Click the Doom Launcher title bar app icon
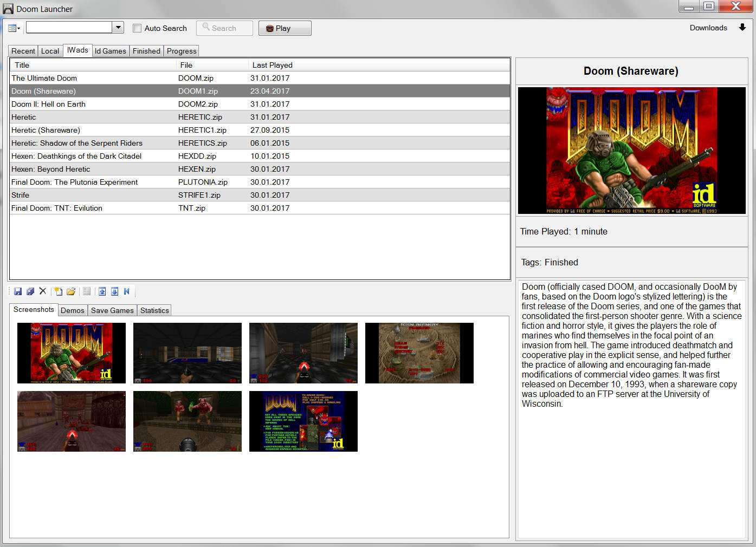 click(8, 9)
